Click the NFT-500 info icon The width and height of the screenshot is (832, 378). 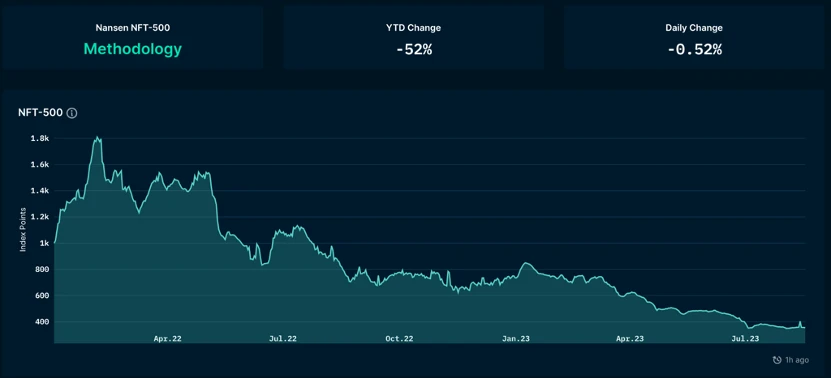pos(72,113)
